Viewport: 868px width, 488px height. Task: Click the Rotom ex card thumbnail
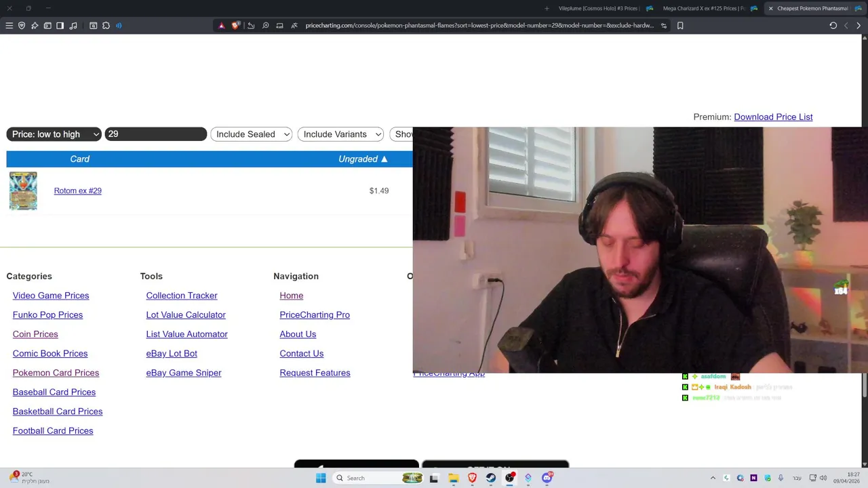[x=23, y=190]
